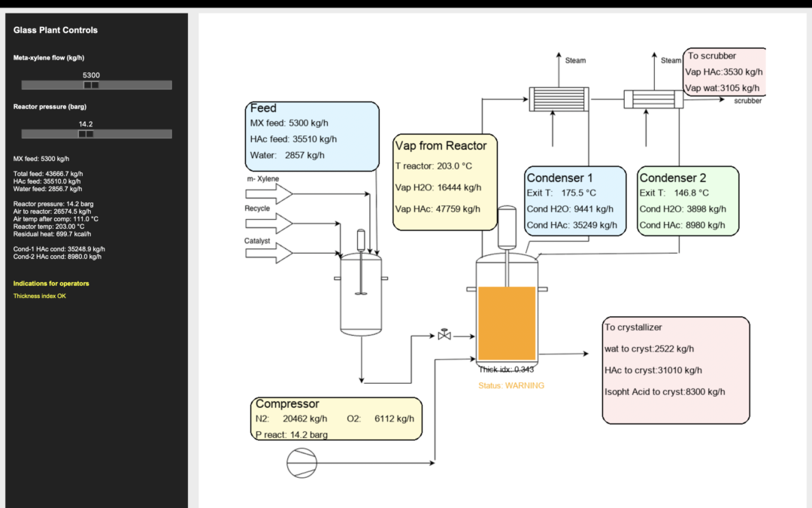This screenshot has height=508, width=812.
Task: Click sidebar 'Air temp after comp: 111.0 °C'
Action: pos(56,219)
